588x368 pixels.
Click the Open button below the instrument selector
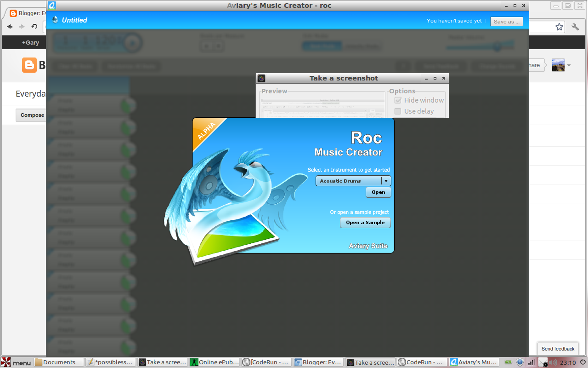[x=379, y=192]
